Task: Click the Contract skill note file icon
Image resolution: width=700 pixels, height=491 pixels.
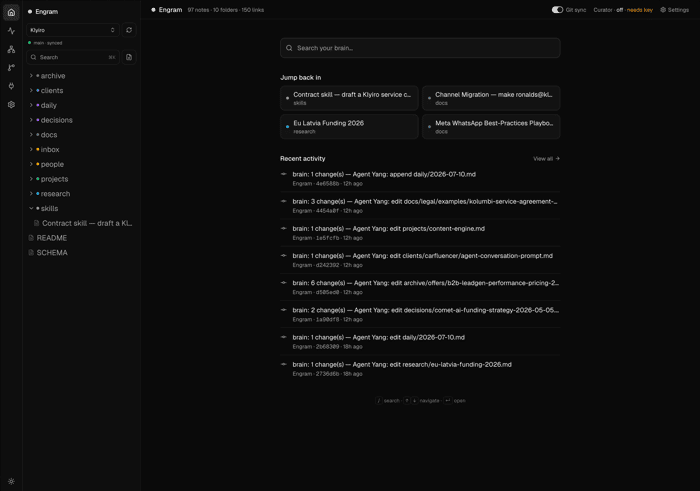Action: (37, 223)
